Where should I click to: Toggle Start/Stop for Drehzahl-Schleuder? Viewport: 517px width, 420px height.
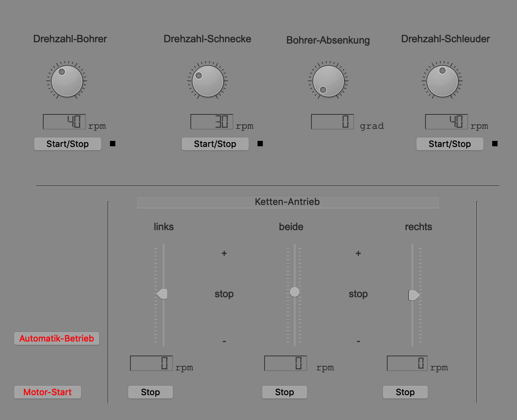coord(450,144)
